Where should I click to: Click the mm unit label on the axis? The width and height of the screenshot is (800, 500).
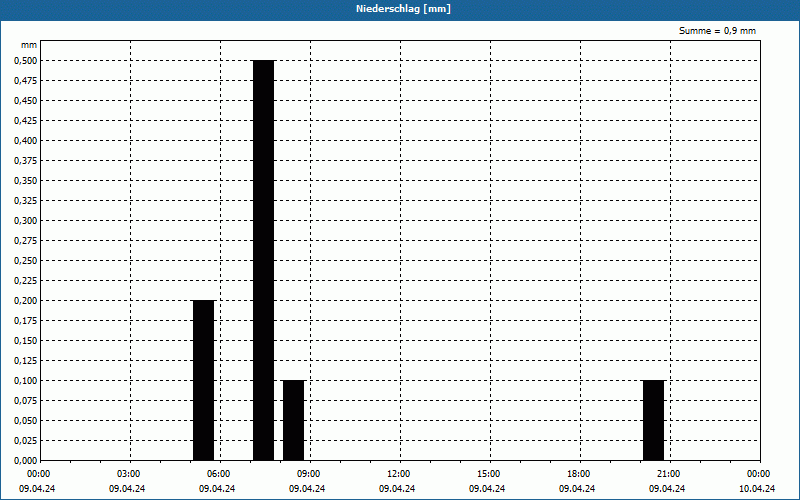point(29,45)
